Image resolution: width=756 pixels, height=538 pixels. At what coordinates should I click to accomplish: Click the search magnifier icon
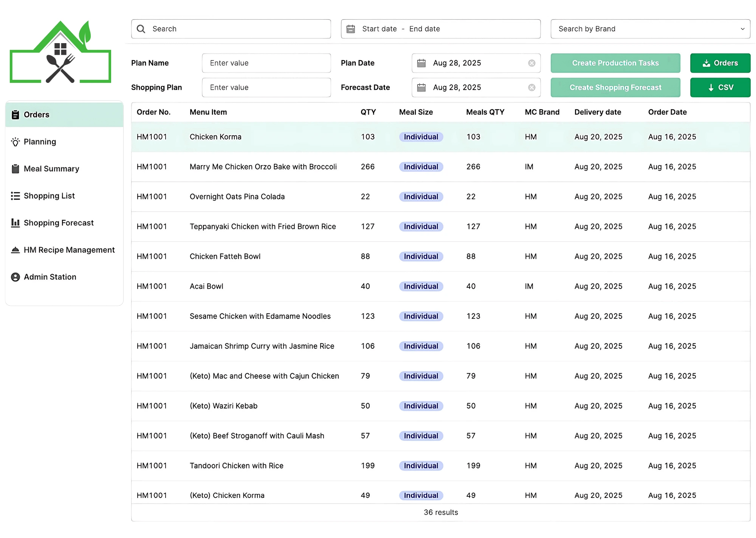(x=141, y=29)
